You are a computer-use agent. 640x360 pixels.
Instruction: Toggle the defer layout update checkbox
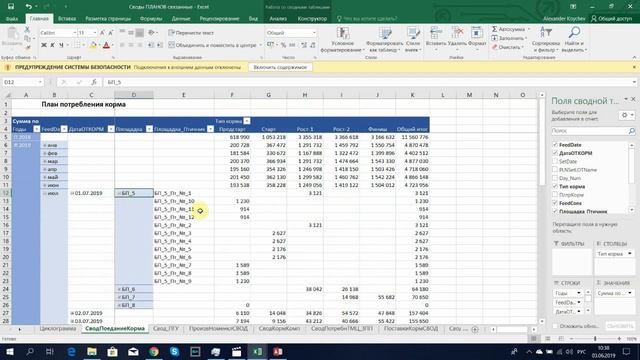555,326
